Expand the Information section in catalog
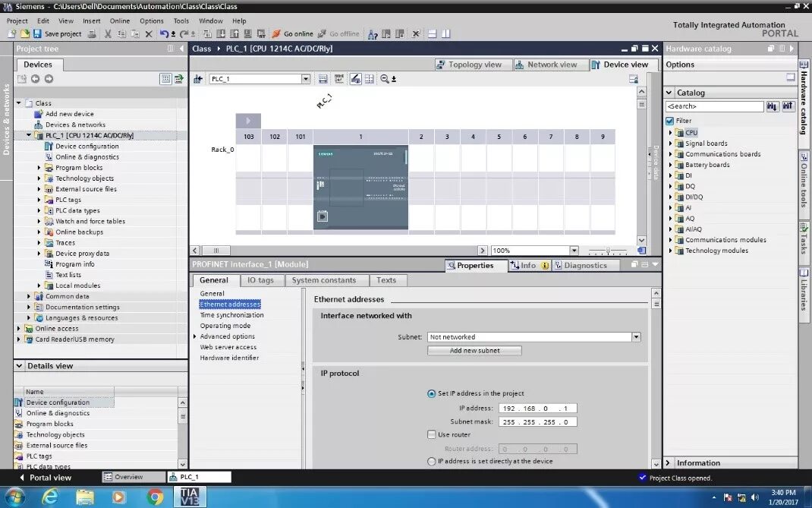 coord(668,463)
